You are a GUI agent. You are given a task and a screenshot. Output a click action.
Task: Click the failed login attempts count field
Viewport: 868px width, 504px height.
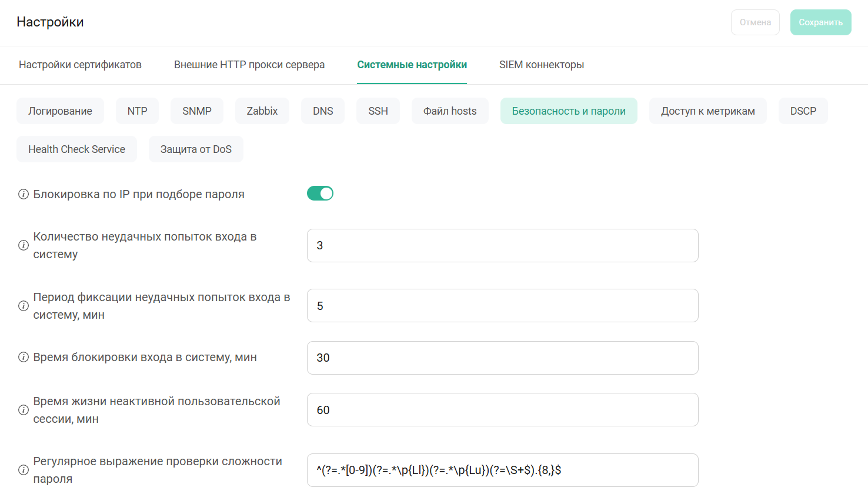click(x=502, y=245)
